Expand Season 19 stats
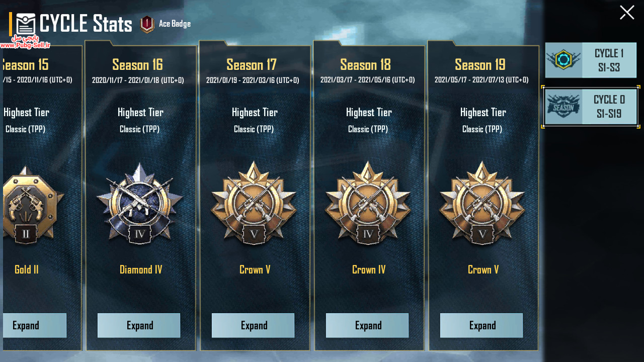644x362 pixels. pos(481,325)
